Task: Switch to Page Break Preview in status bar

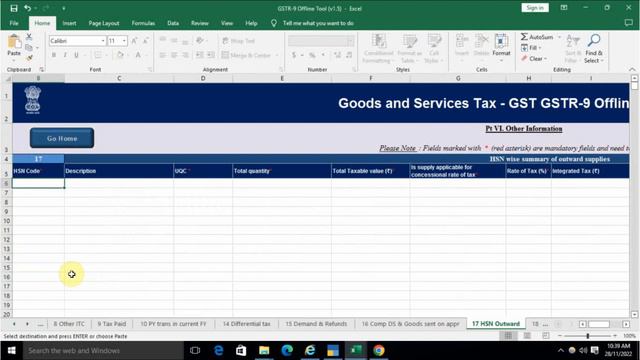Action: point(546,336)
